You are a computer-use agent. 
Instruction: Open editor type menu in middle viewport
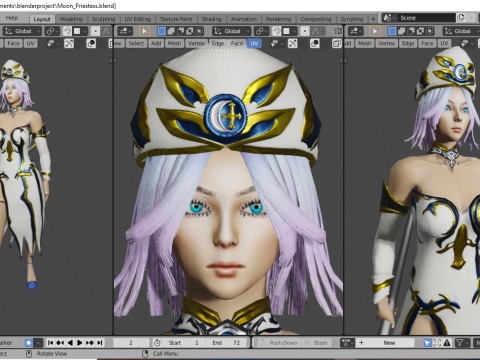click(125, 31)
